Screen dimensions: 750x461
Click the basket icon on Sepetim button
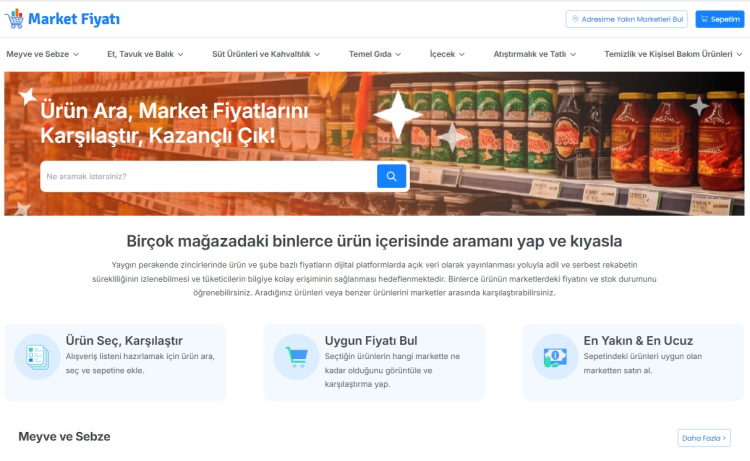click(x=704, y=19)
